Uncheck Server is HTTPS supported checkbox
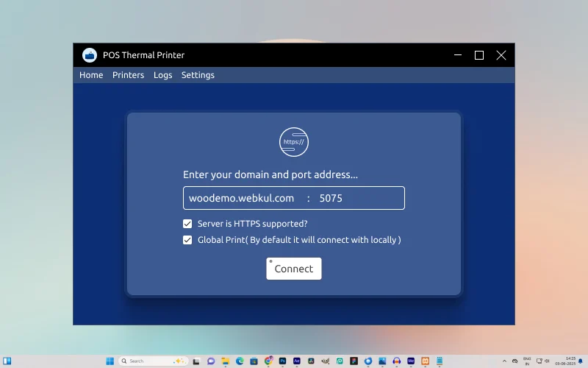The image size is (588, 368). point(187,224)
